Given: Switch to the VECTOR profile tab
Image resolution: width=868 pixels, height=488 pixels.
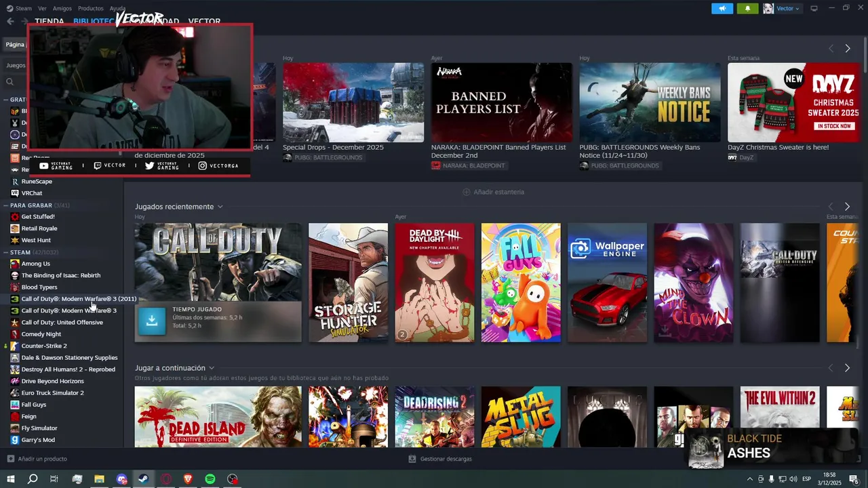Looking at the screenshot, I should click(x=204, y=22).
